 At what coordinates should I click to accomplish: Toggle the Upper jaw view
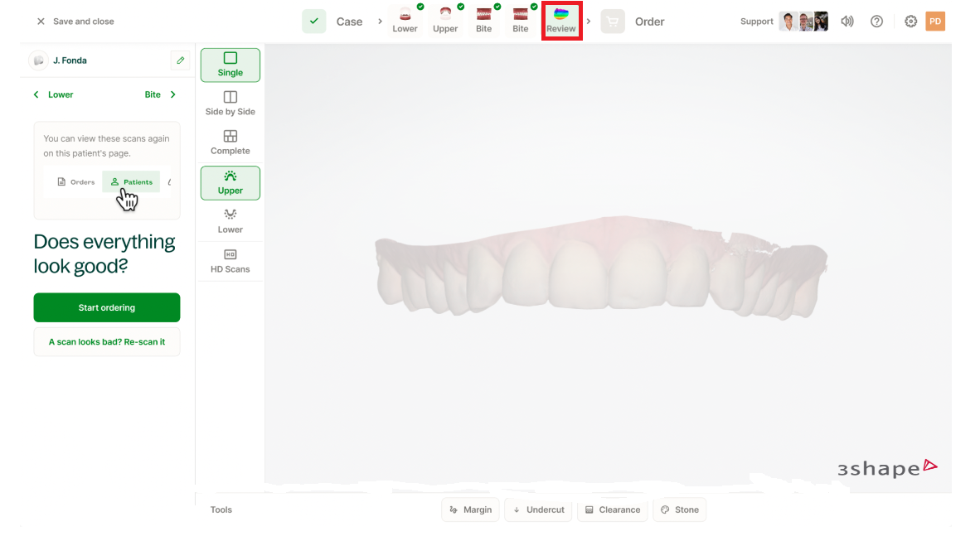coord(230,182)
